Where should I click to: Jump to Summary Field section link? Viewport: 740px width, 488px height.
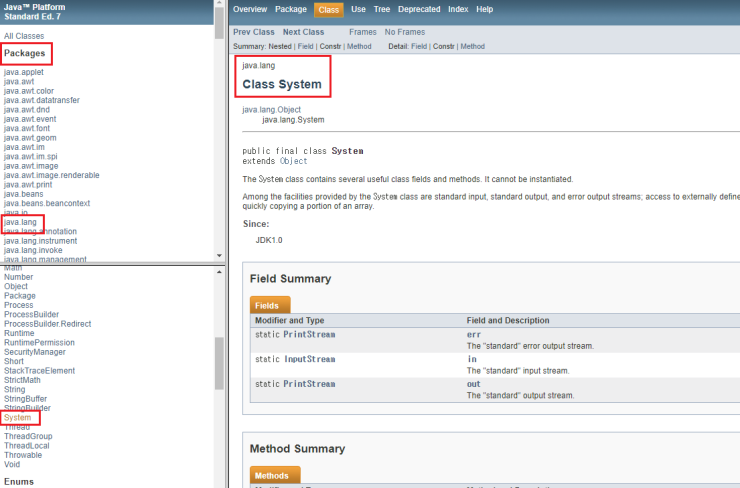tap(305, 46)
